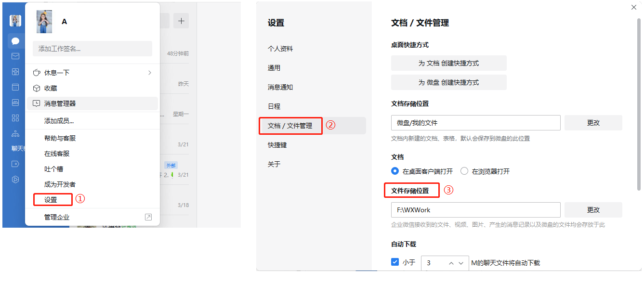Screen dimensions: 644x284
Task: Click the 微盘/我的文件 location field
Action: coord(476,123)
